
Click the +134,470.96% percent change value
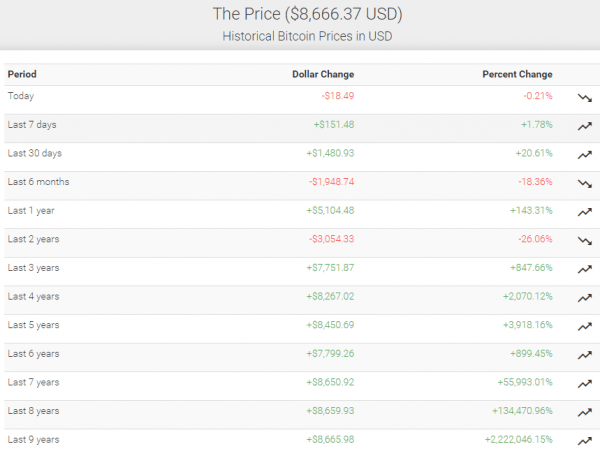click(522, 411)
